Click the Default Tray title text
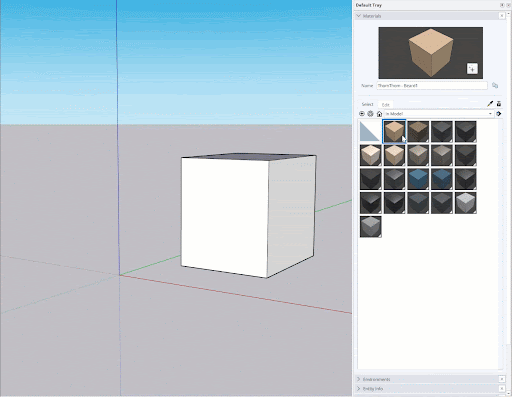512x397 pixels. (369, 5)
